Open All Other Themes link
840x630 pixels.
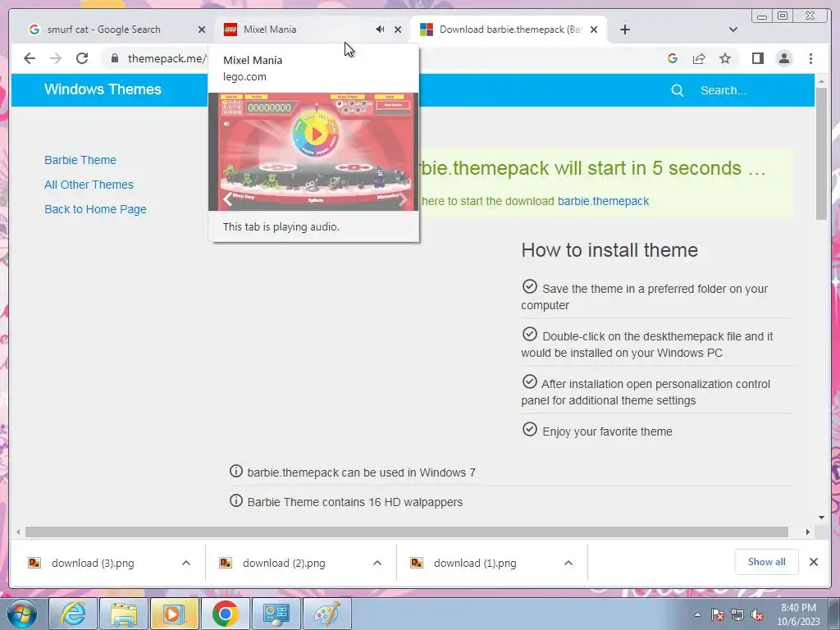89,185
